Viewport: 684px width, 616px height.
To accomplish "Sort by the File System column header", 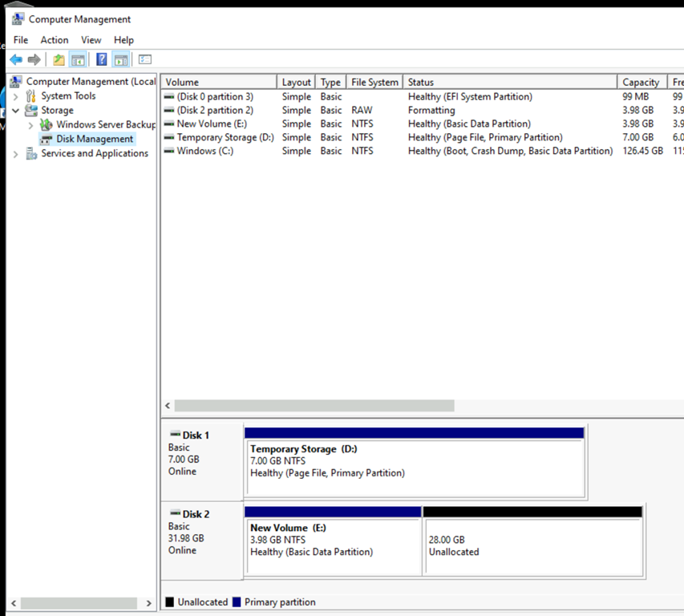I will [x=374, y=83].
